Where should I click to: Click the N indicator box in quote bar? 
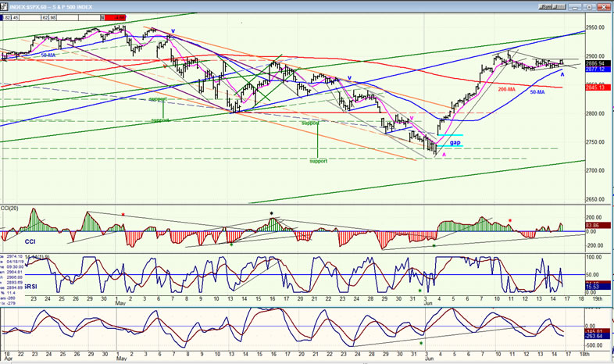(102, 18)
